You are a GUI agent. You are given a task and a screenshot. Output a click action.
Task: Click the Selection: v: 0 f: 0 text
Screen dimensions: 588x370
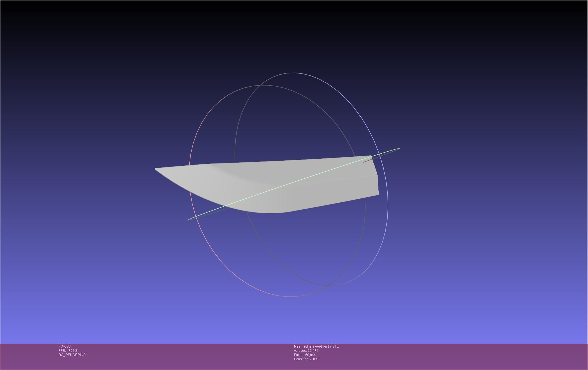pos(307,359)
